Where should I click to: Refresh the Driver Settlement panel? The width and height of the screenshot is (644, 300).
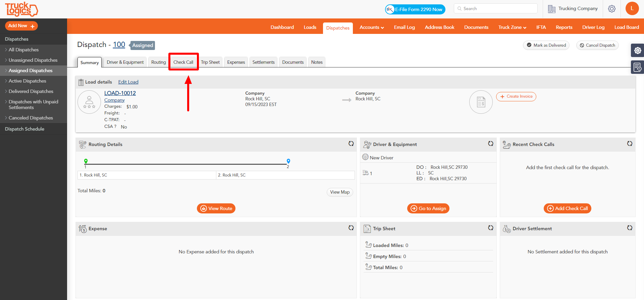[x=630, y=228]
